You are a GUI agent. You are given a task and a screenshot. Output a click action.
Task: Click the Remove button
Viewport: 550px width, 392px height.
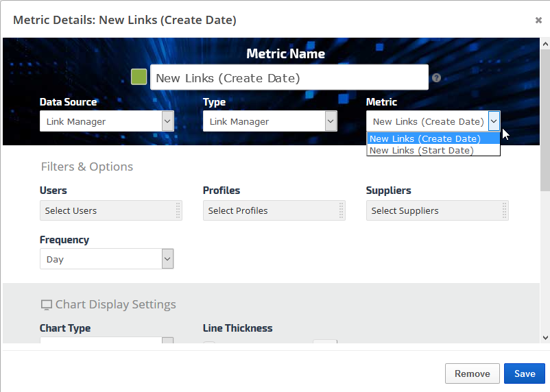pyautogui.click(x=472, y=373)
